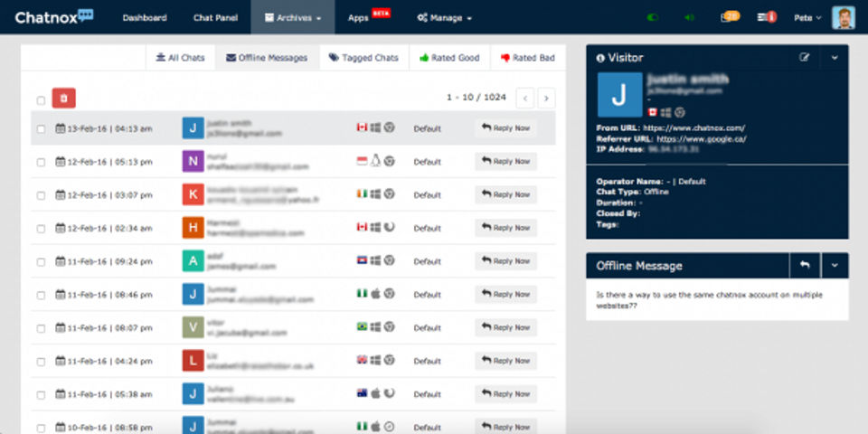Switch to the Rated Good tab
The width and height of the screenshot is (868, 434).
pos(449,58)
